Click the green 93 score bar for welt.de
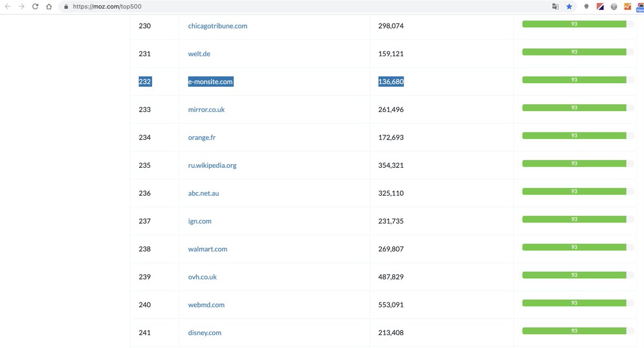Screen dimensions: 644x348 [574, 51]
